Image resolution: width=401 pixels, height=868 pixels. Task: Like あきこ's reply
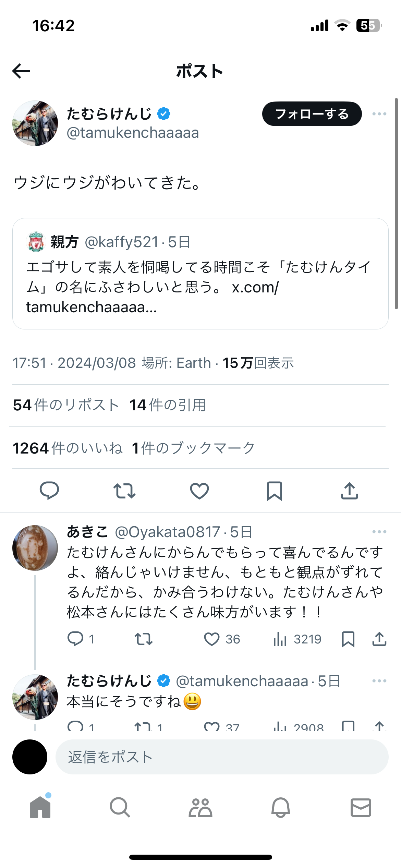tap(212, 639)
